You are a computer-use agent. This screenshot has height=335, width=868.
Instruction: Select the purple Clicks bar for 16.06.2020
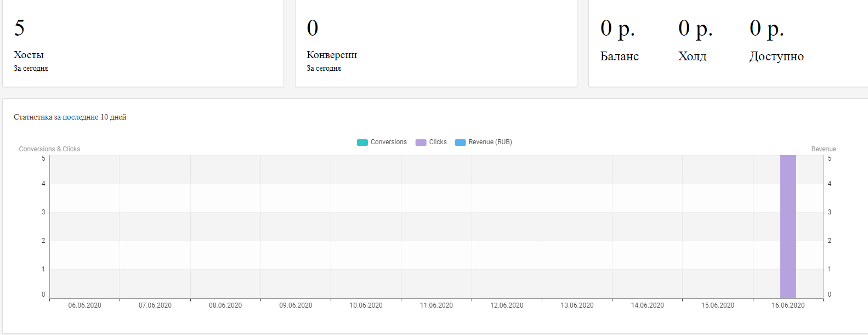[x=788, y=226]
